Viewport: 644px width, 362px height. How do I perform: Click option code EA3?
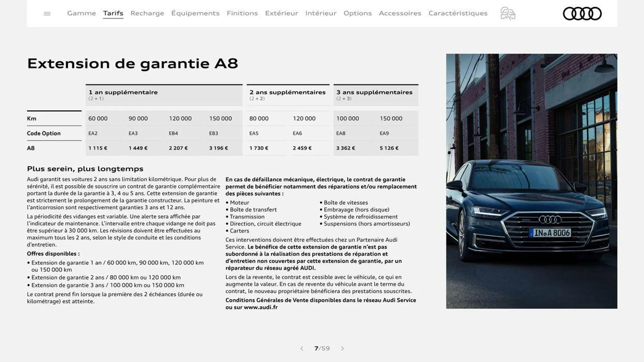pyautogui.click(x=133, y=133)
